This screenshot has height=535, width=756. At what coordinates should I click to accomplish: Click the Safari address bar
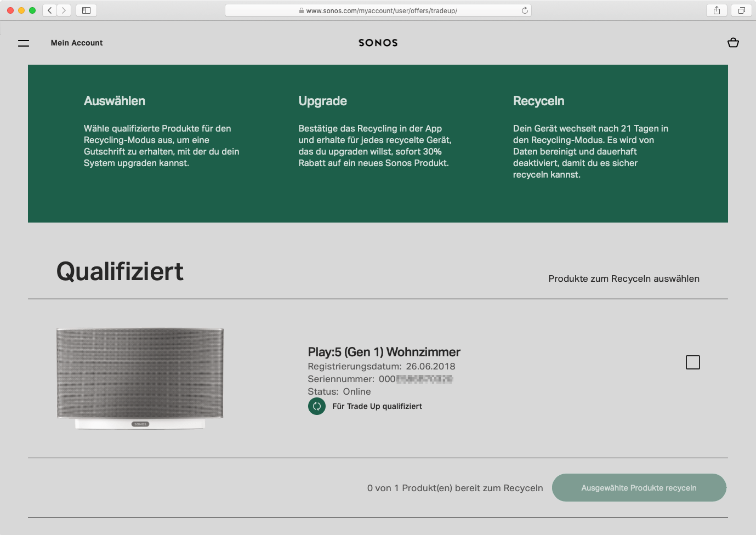(x=378, y=10)
